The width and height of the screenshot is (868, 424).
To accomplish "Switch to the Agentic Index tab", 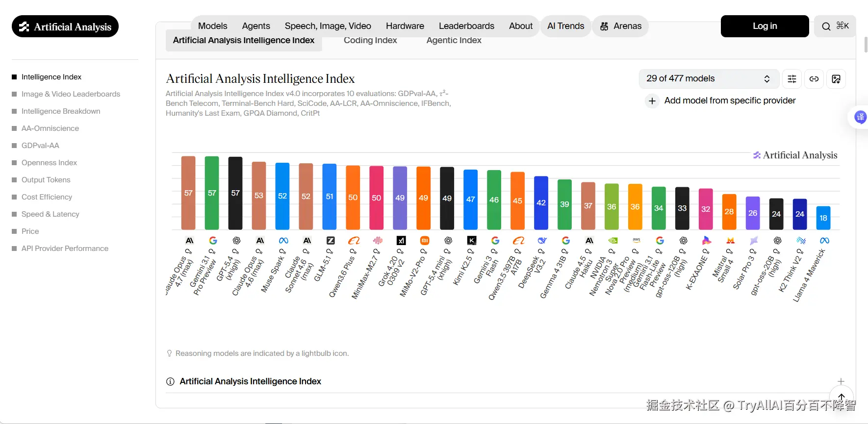I will point(454,40).
